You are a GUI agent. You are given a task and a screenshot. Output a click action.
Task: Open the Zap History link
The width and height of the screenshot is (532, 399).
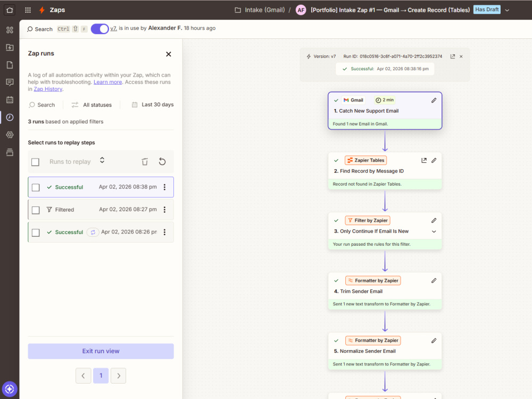click(48, 89)
